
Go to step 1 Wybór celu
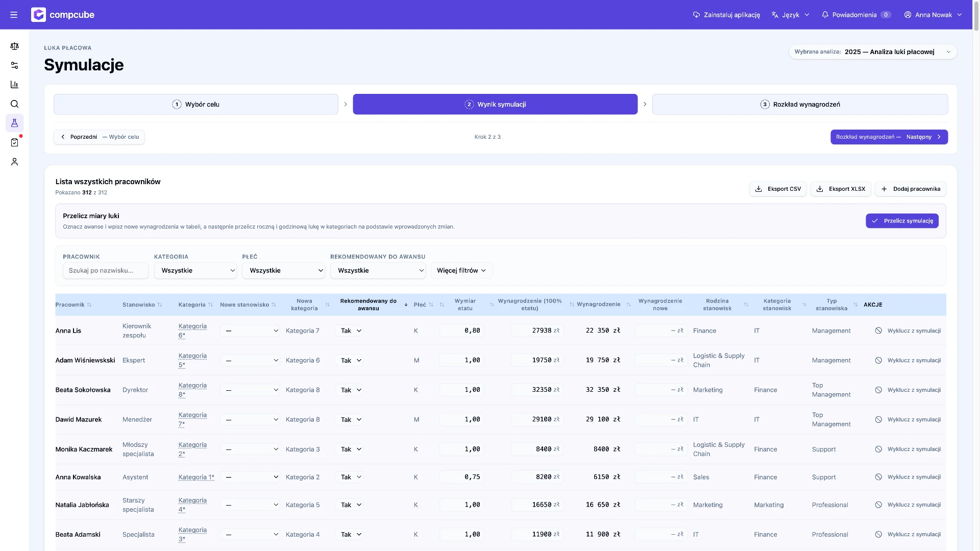pos(196,104)
